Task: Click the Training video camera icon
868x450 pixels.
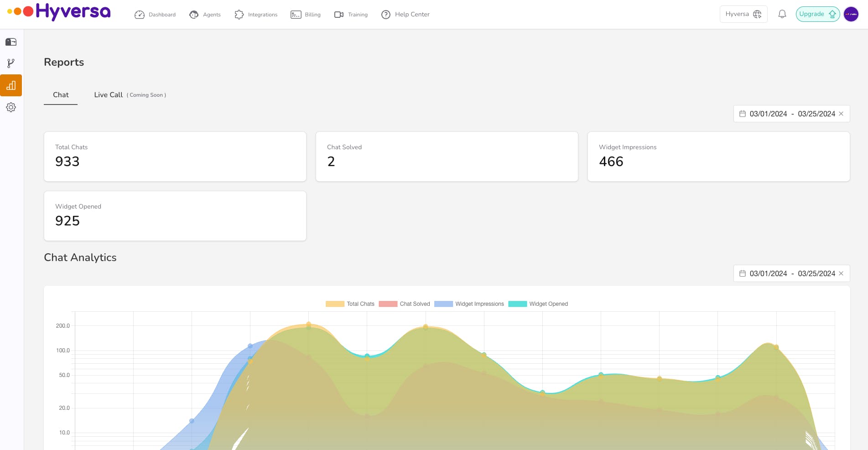Action: (x=339, y=15)
